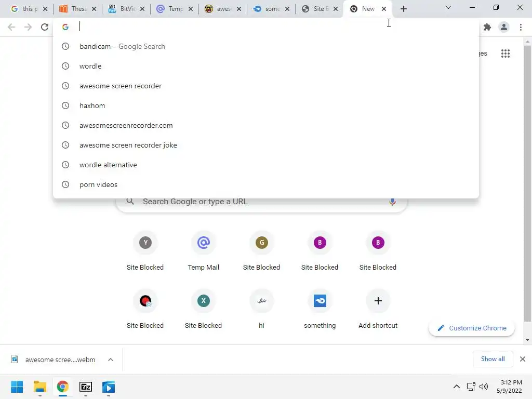Close the 'Temp' tab
Image resolution: width=532 pixels, height=399 pixels.
(191, 9)
